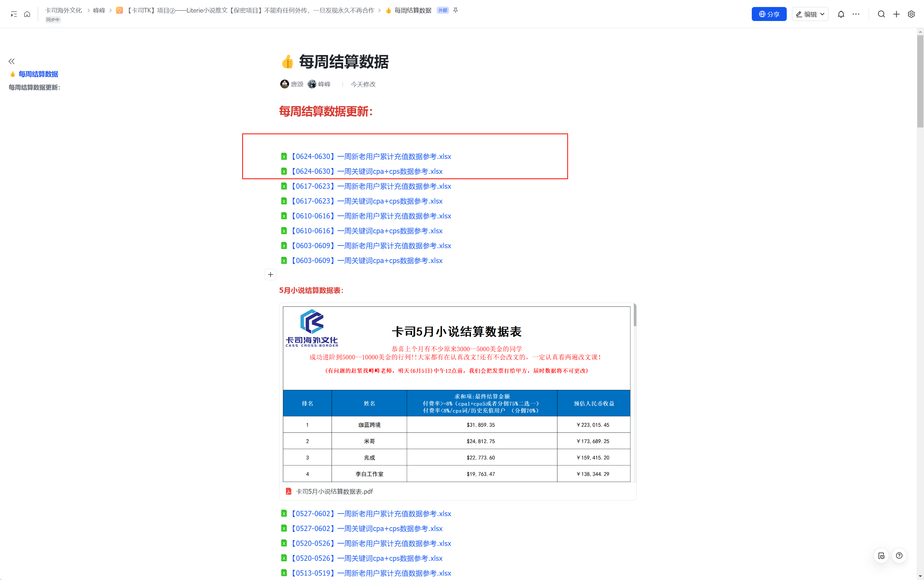Screen dimensions: 924x580
Task: Click the add block plus button
Action: (270, 275)
